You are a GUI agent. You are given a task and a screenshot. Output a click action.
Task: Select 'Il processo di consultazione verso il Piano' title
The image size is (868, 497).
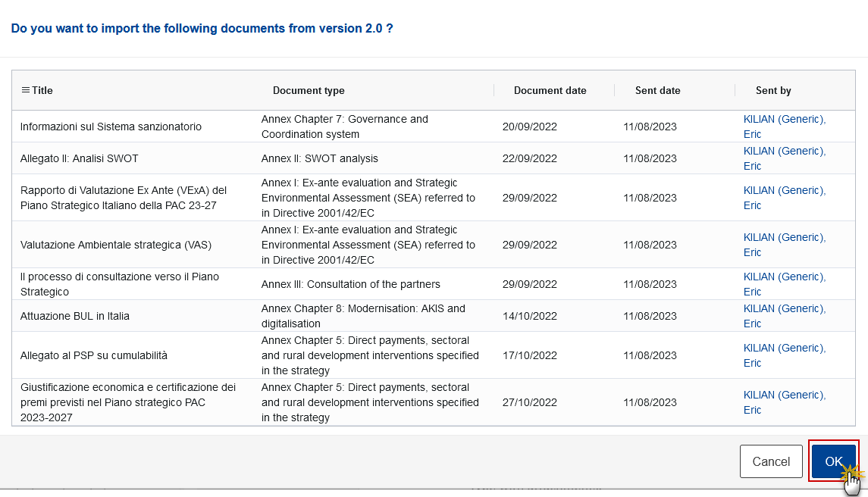pos(120,284)
